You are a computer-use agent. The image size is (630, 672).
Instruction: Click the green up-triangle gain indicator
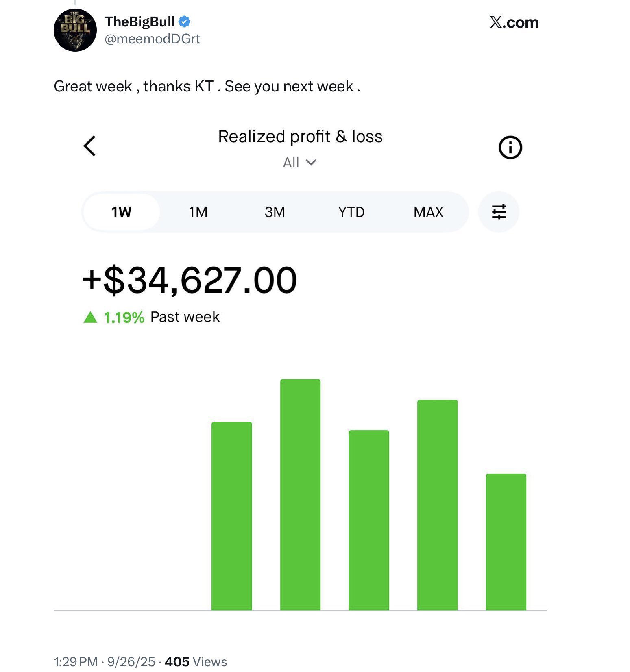[90, 317]
